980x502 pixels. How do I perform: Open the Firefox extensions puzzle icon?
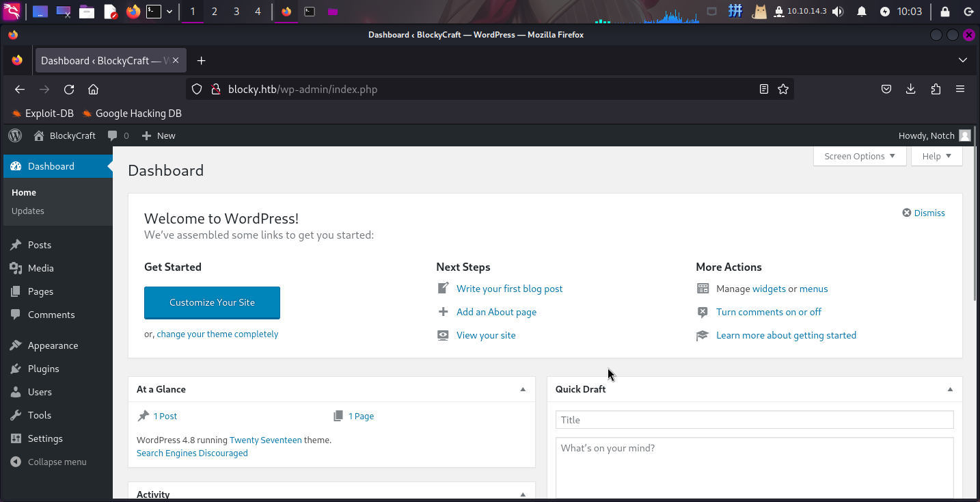[936, 90]
